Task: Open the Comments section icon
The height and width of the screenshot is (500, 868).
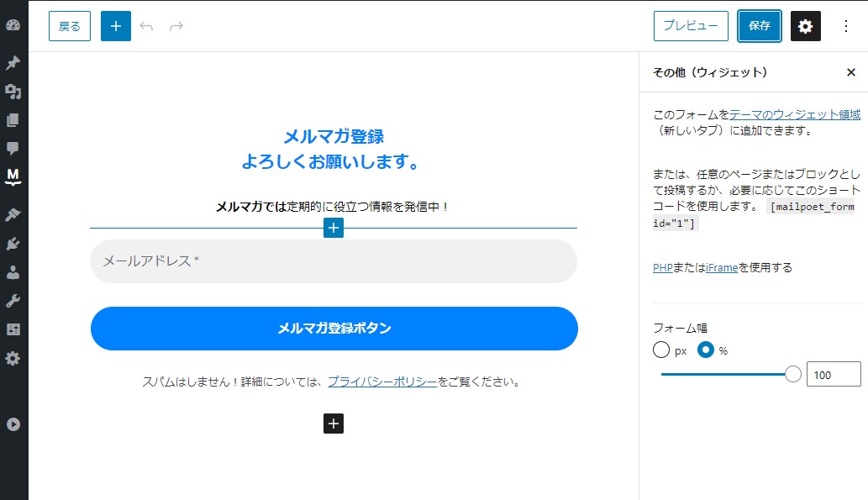Action: tap(13, 148)
